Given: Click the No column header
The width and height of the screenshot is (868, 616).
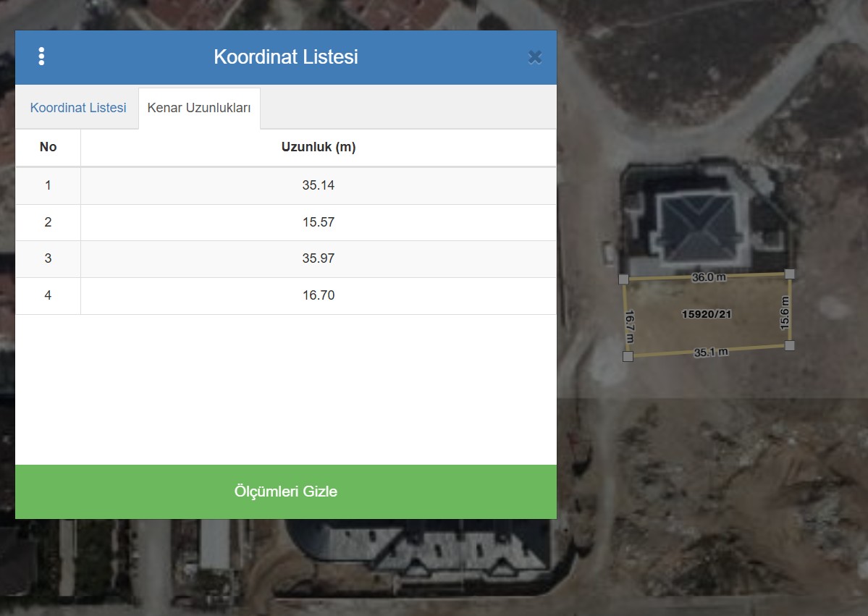Looking at the screenshot, I should [48, 147].
